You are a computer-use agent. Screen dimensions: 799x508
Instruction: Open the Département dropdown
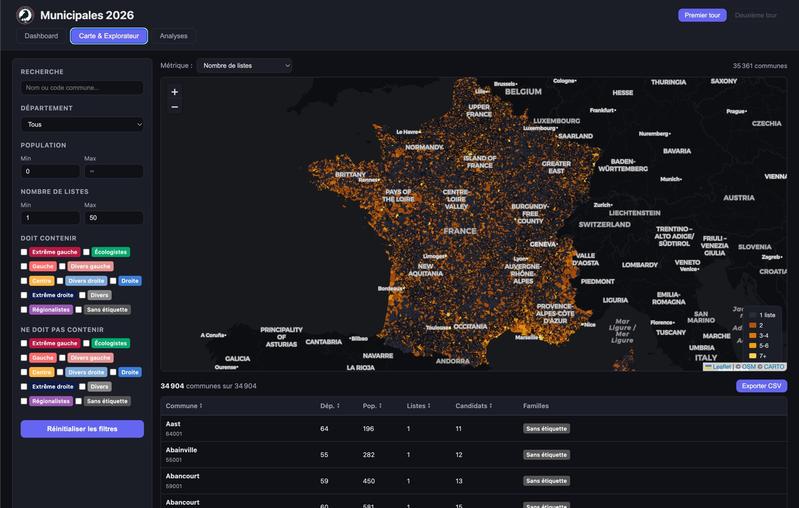pyautogui.click(x=82, y=125)
